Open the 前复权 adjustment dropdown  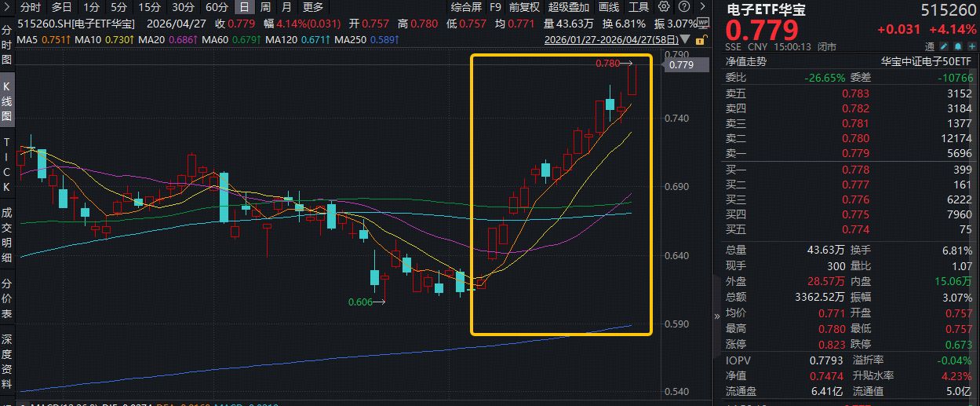pyautogui.click(x=524, y=7)
